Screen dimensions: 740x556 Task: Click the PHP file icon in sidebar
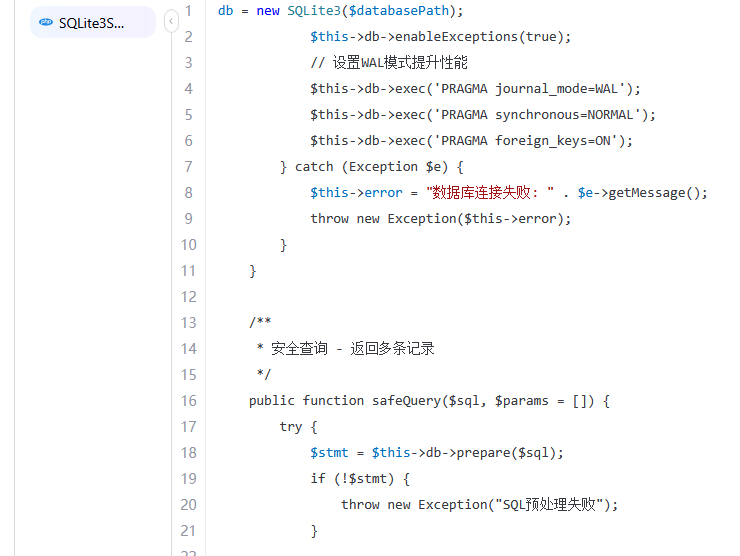pos(46,22)
